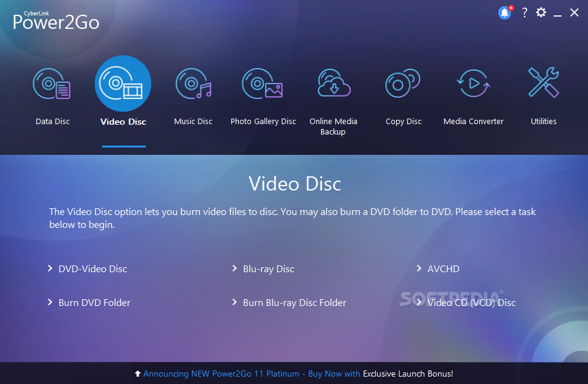Screen dimensions: 588x384
Task: Open the Power2Go 11 Platinum announcement link
Action: pyautogui.click(x=252, y=374)
